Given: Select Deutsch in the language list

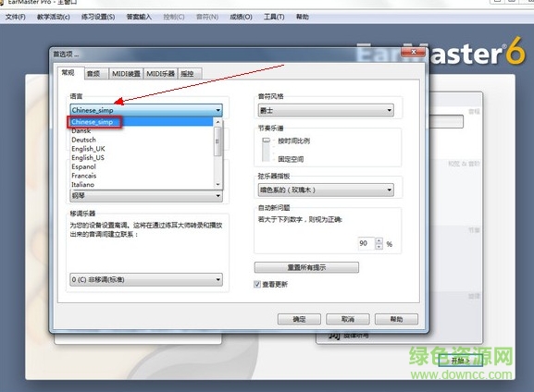Looking at the screenshot, I should click(x=142, y=140).
